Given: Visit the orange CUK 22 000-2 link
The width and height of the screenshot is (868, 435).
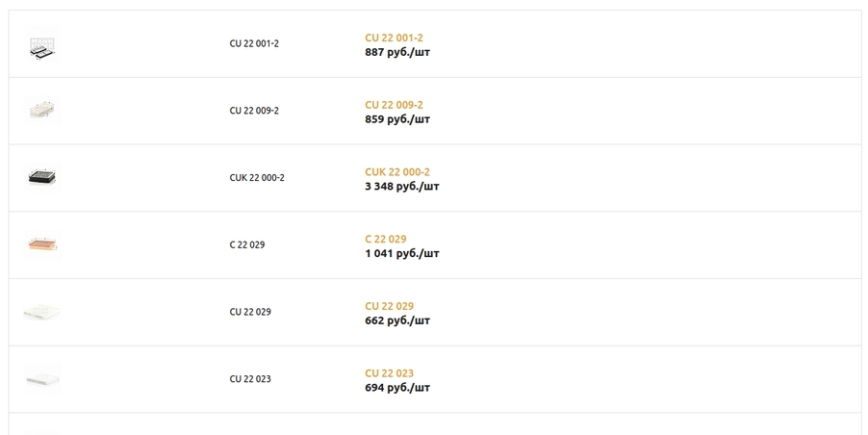Looking at the screenshot, I should 396,171.
